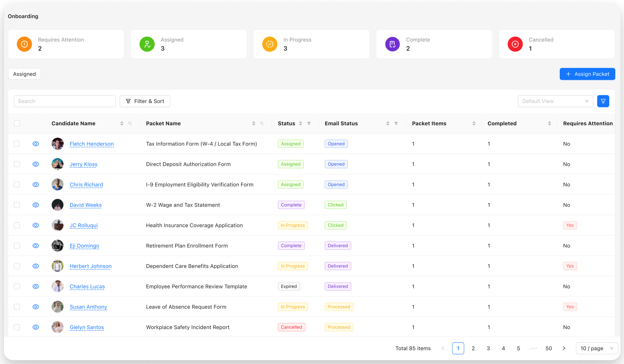Open Susan Anthony candidate link
Image resolution: width=624 pixels, height=364 pixels.
click(88, 307)
